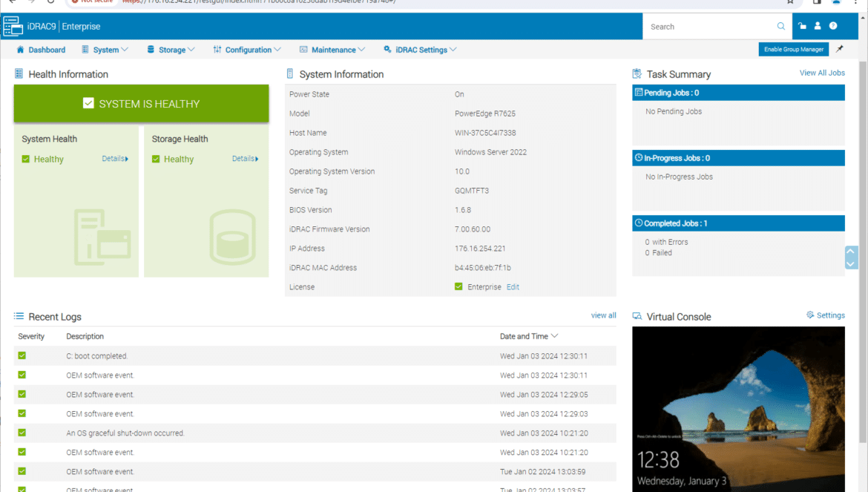Click 'view all' link for Recent Logs

tap(603, 315)
